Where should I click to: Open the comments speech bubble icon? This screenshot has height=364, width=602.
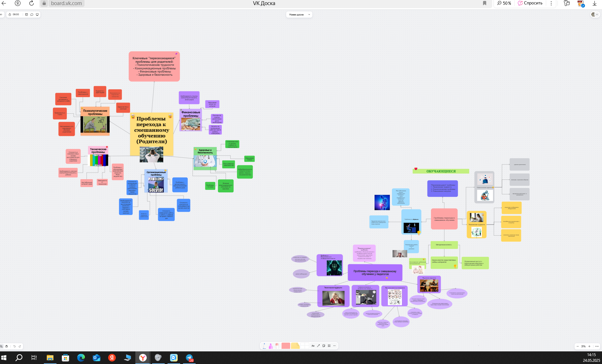tap(32, 15)
